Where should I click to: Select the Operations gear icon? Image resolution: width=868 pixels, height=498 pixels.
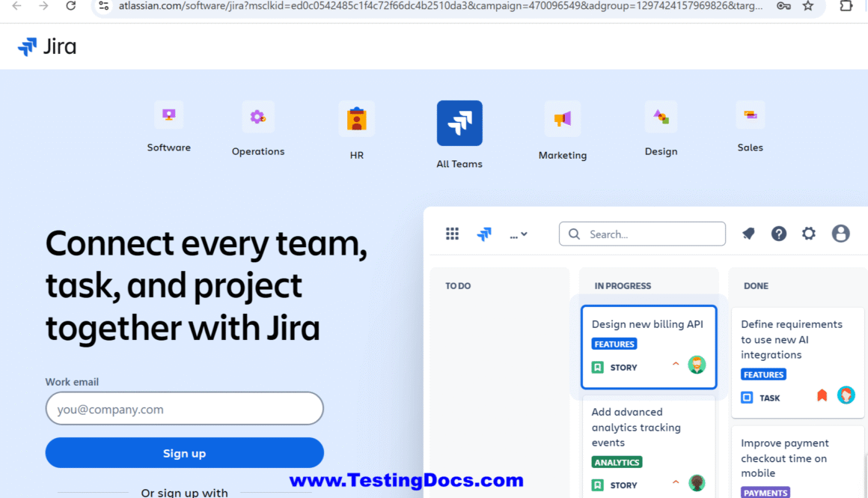[x=257, y=117]
